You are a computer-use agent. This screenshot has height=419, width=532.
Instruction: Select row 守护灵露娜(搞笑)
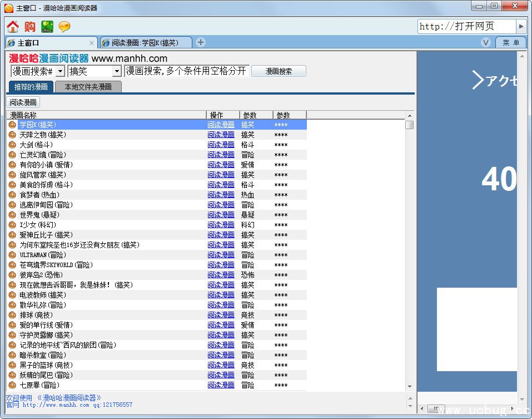pyautogui.click(x=157, y=335)
